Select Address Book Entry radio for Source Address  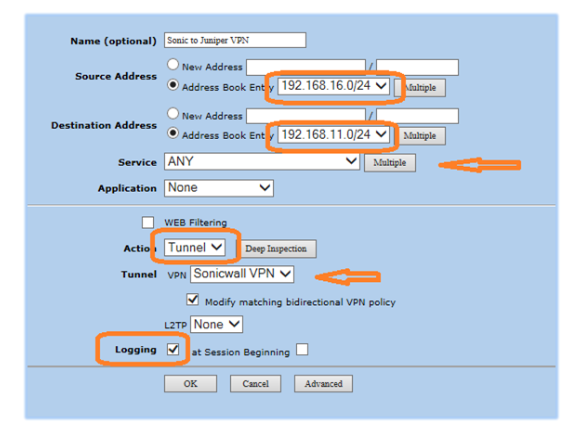[x=173, y=85]
